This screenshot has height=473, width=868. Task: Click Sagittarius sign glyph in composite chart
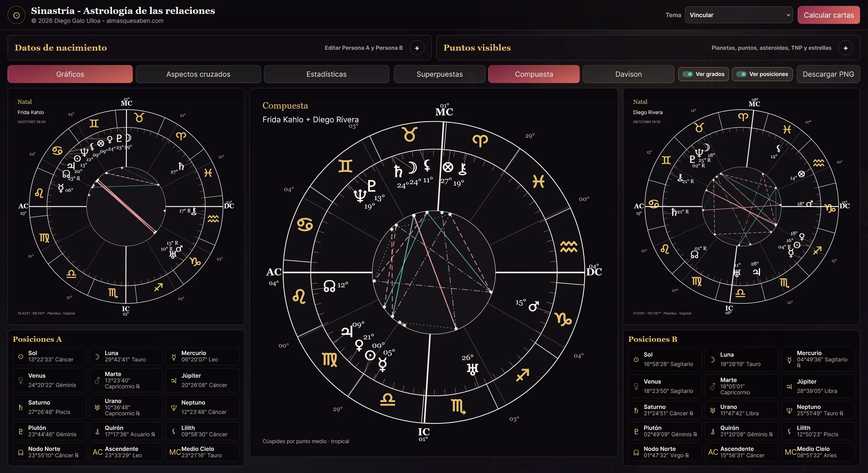tap(523, 375)
